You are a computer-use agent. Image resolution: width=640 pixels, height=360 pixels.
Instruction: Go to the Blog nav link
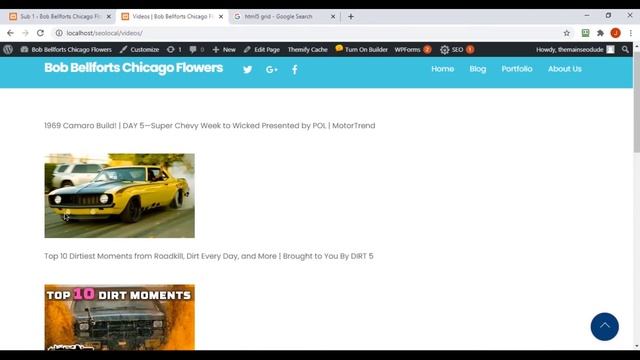click(x=478, y=69)
